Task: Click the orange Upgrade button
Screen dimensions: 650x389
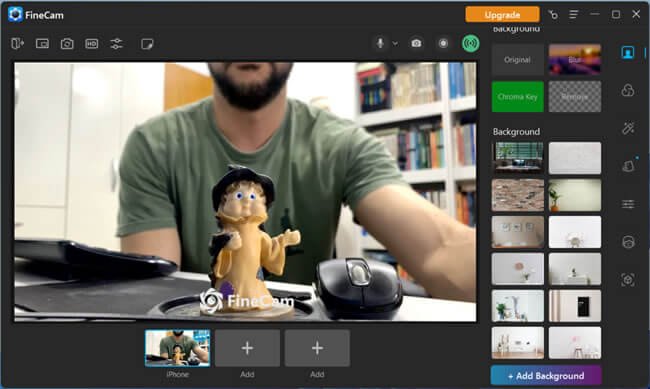Action: (502, 15)
